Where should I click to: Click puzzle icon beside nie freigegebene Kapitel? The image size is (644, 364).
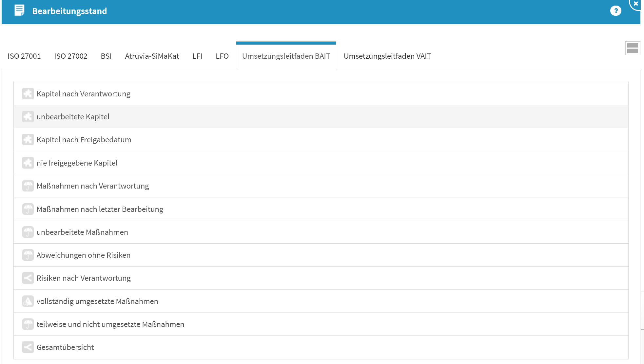click(28, 163)
